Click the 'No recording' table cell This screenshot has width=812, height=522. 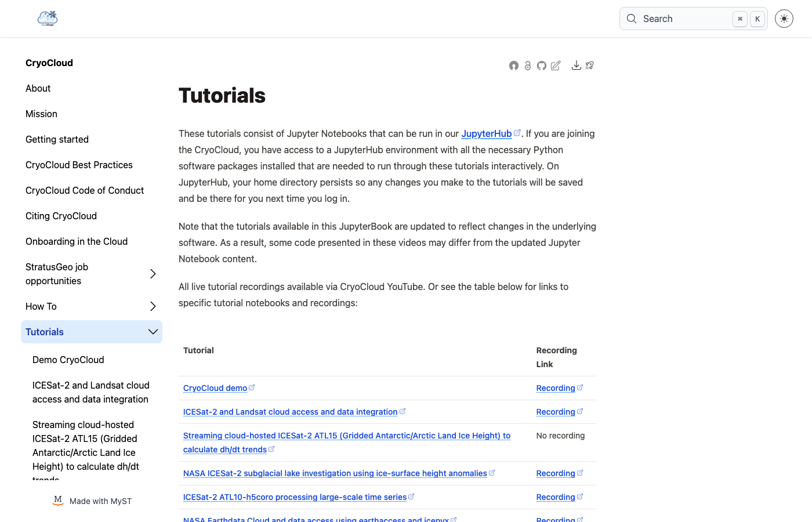tap(560, 436)
